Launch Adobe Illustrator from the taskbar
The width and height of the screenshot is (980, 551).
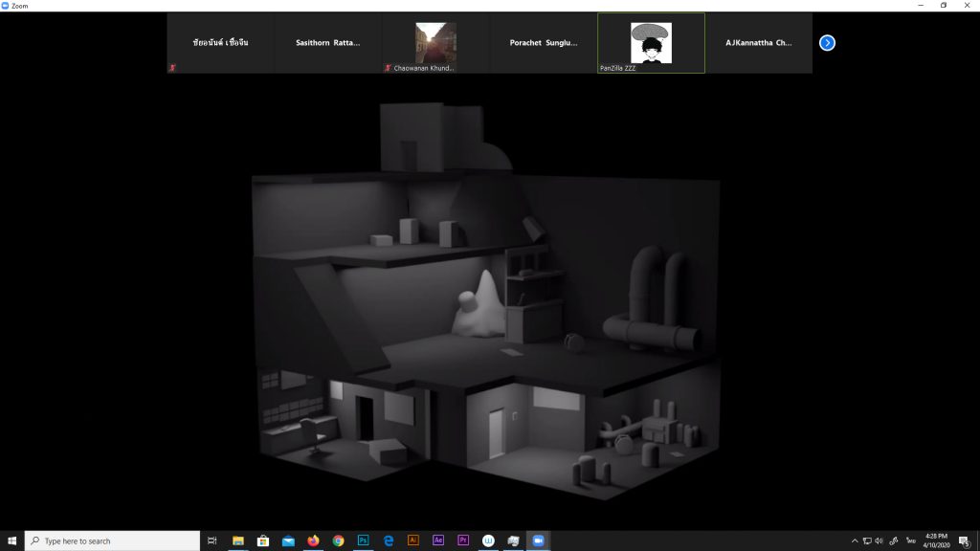pyautogui.click(x=413, y=540)
